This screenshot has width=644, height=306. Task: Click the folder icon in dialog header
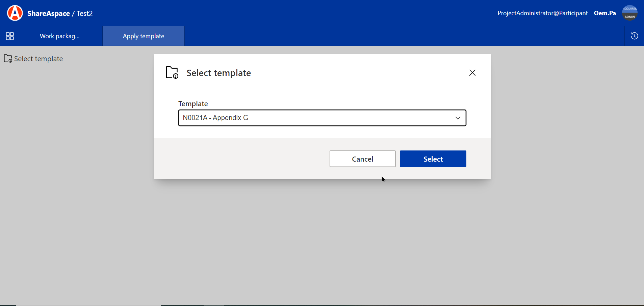click(x=172, y=73)
